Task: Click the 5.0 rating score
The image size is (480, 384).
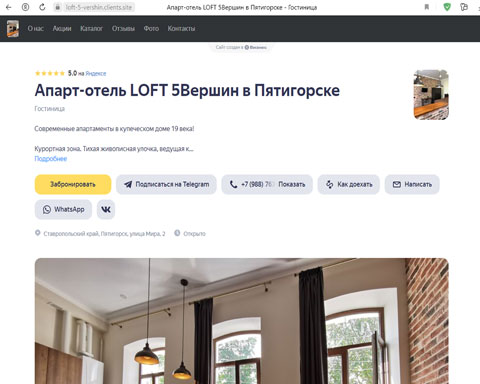Action: (x=72, y=73)
